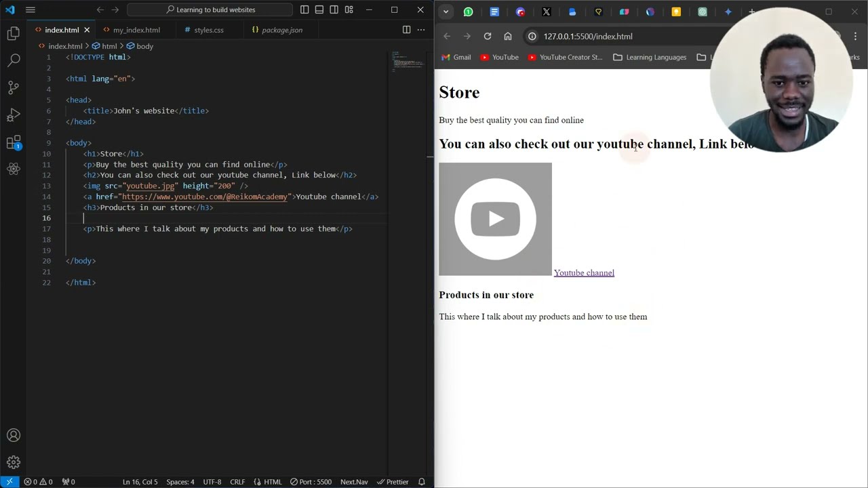The width and height of the screenshot is (868, 488).
Task: Expand the body breadcrumb item
Action: tap(144, 46)
